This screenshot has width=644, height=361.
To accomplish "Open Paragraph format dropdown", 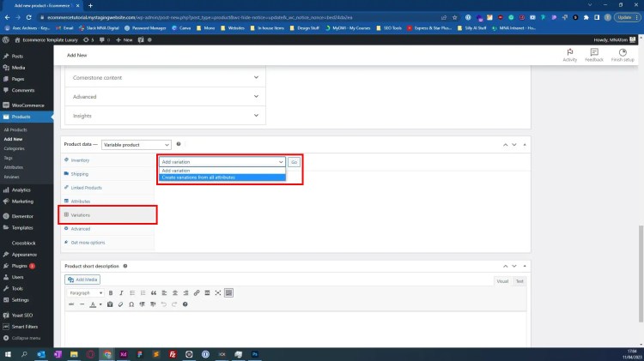I will (x=85, y=293).
